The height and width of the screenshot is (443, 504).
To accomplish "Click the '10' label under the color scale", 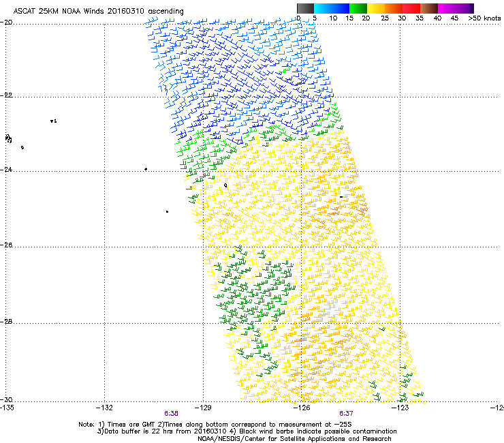I will (x=333, y=18).
